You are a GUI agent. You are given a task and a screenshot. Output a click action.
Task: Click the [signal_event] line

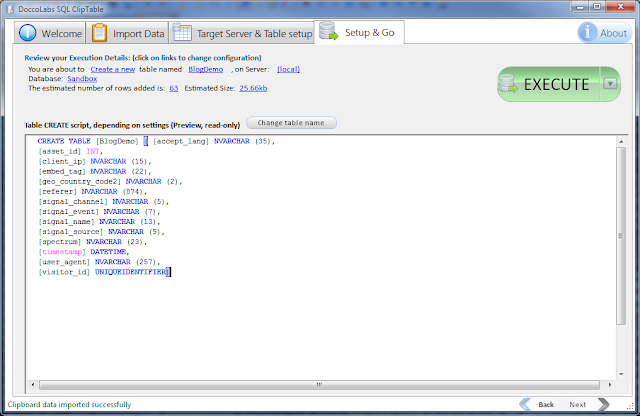[99, 211]
